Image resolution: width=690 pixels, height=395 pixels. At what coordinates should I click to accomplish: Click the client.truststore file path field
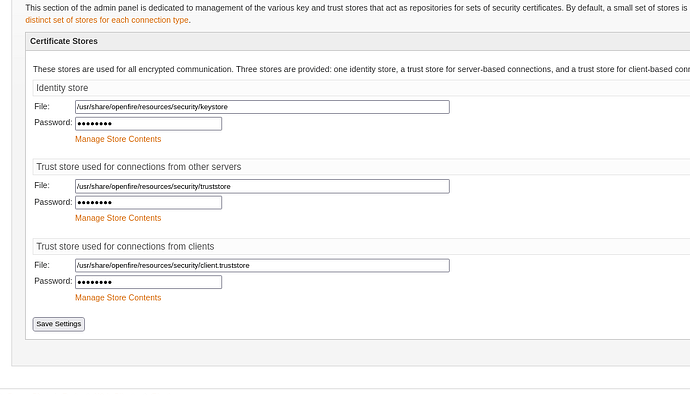click(262, 266)
